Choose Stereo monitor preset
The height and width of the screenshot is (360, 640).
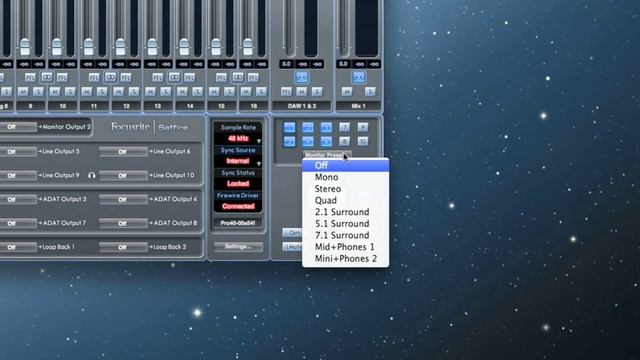pyautogui.click(x=345, y=189)
